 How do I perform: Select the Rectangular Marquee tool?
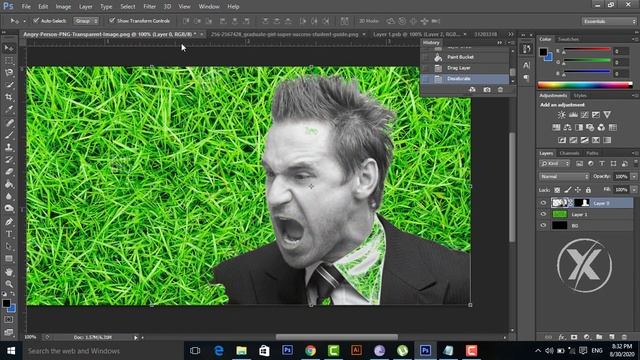pyautogui.click(x=9, y=60)
